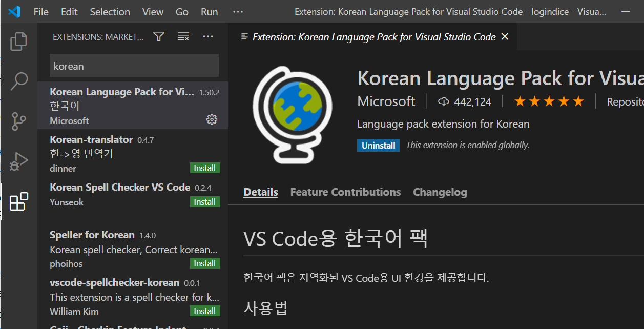The height and width of the screenshot is (329, 644).
Task: Uninstall the Korean Language Pack
Action: pyautogui.click(x=379, y=146)
